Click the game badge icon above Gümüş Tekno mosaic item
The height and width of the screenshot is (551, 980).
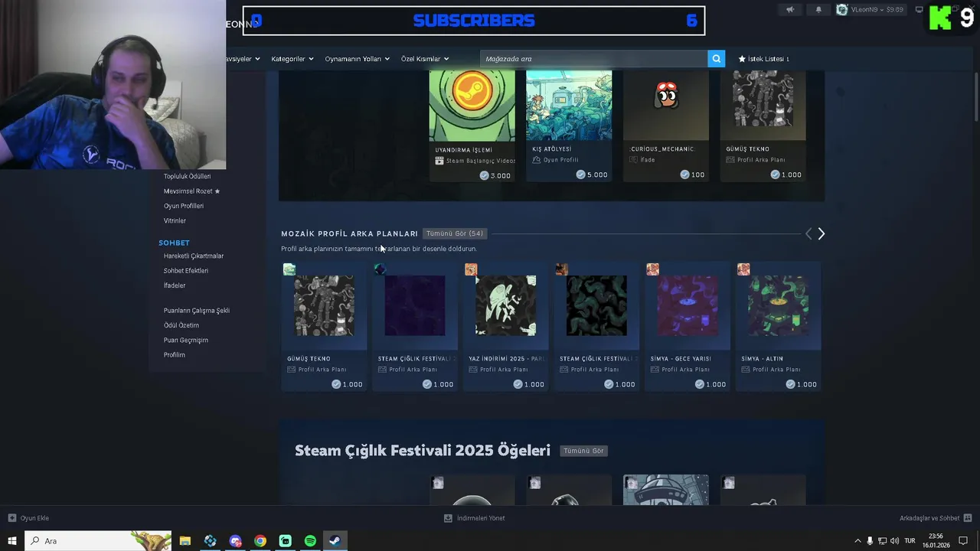289,269
